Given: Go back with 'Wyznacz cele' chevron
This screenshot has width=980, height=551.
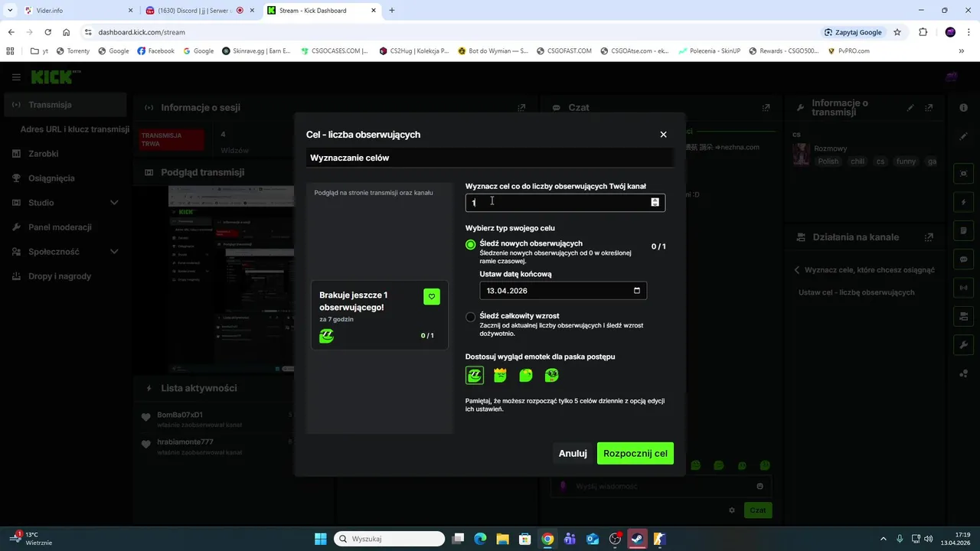Looking at the screenshot, I should [x=797, y=270].
